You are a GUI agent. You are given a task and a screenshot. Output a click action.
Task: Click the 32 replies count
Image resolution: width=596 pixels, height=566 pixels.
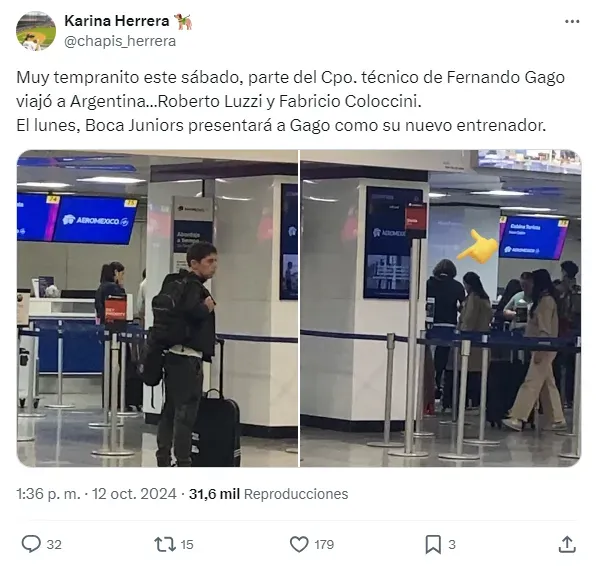click(54, 545)
